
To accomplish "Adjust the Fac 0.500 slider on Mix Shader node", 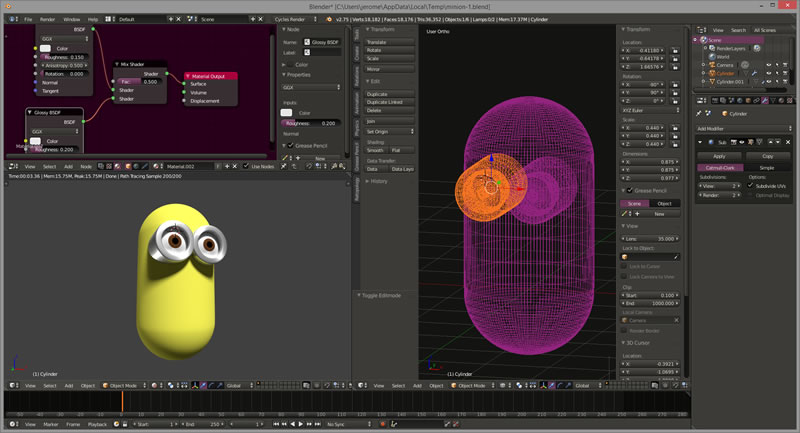I will pos(139,82).
